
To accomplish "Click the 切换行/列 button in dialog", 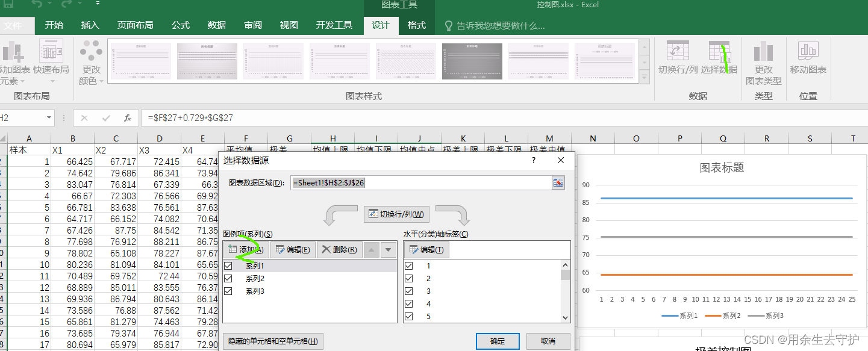I will pyautogui.click(x=397, y=214).
